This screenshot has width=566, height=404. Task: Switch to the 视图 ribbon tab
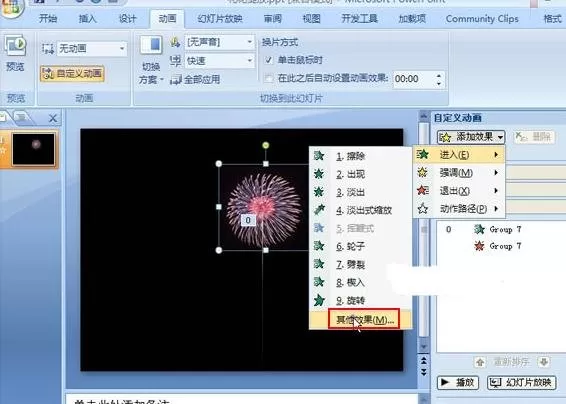pos(312,18)
